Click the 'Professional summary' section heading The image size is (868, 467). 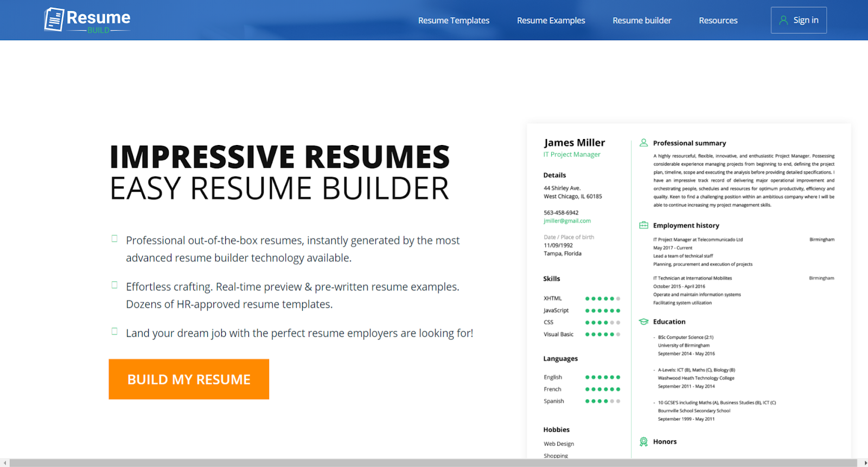tap(689, 143)
